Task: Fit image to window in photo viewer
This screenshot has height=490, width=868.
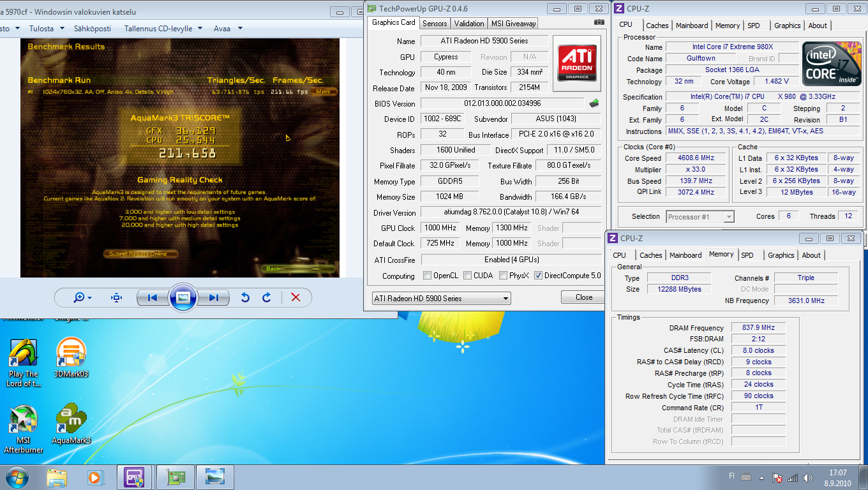Action: pos(116,297)
